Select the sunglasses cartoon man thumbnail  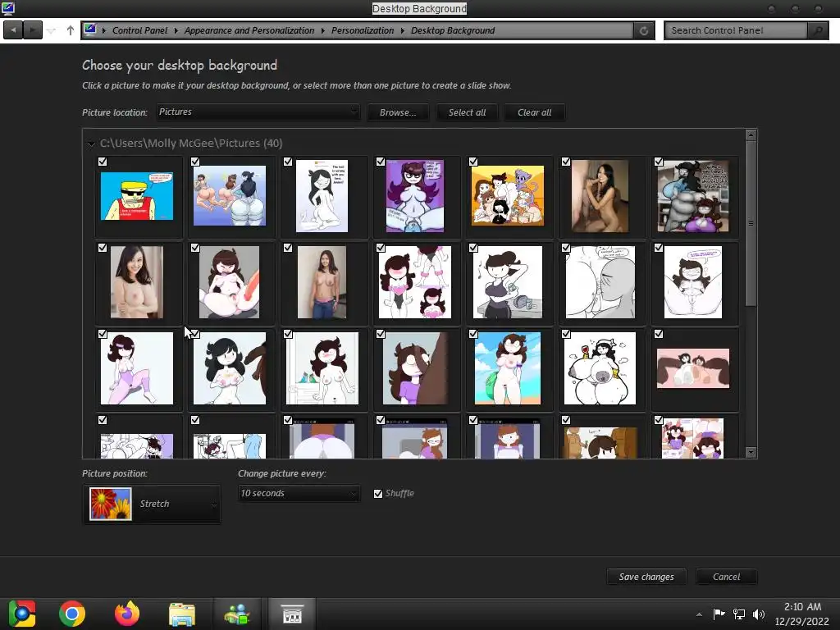137,196
